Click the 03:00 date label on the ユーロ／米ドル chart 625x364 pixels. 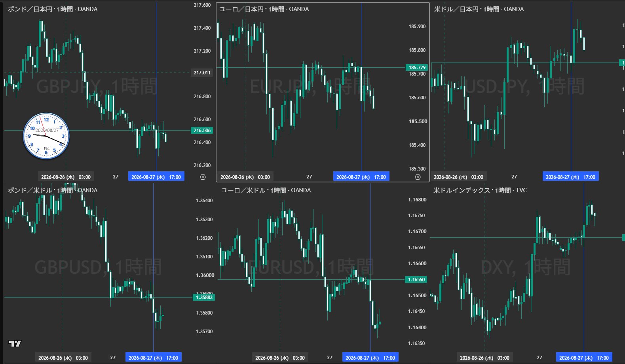pos(280,358)
